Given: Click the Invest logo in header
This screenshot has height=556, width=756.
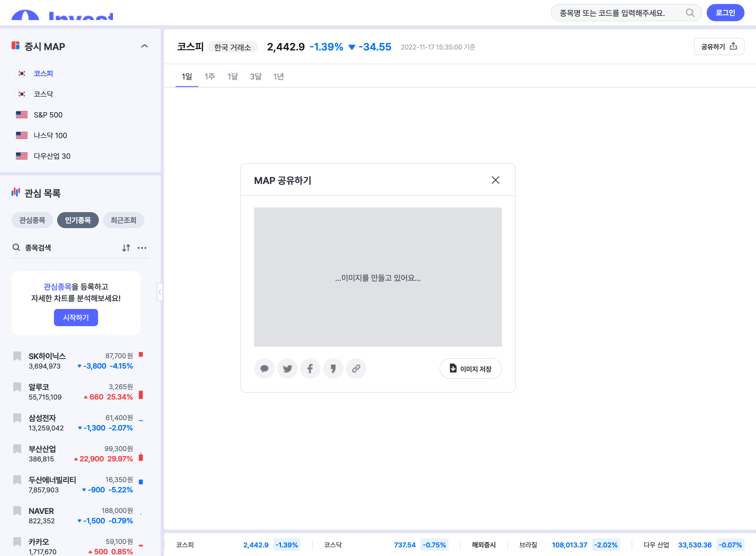Looking at the screenshot, I should coord(63,15).
